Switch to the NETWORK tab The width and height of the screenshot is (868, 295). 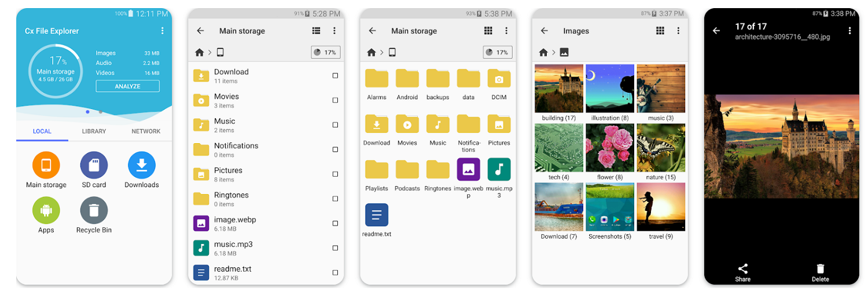(146, 132)
